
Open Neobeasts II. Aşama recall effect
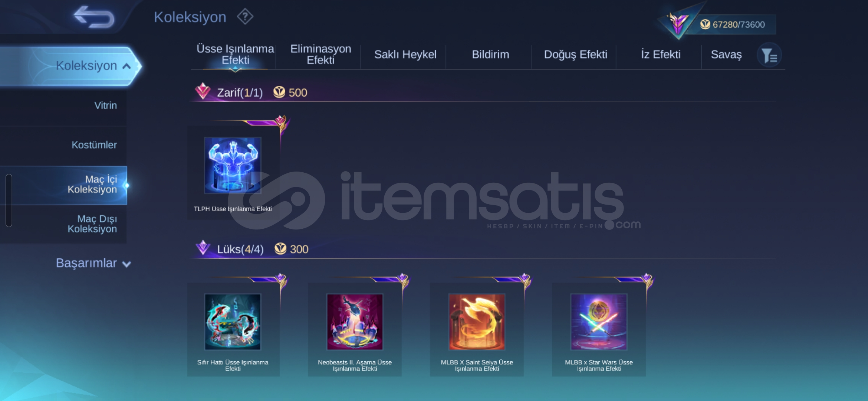pos(355,329)
